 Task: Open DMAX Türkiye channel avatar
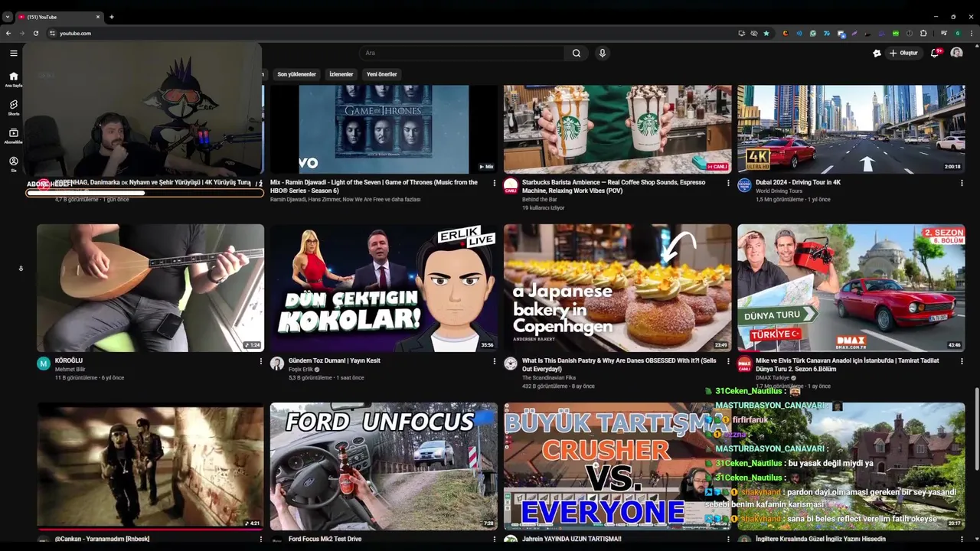coord(744,364)
